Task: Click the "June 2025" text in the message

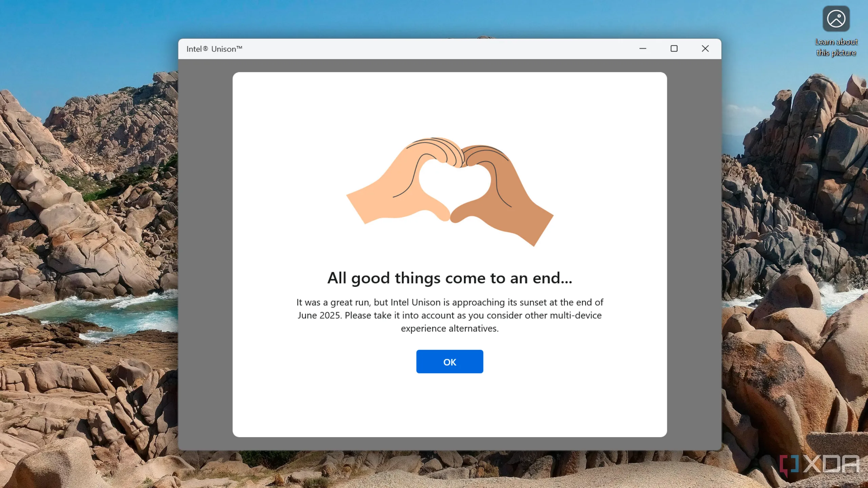Action: (x=319, y=316)
